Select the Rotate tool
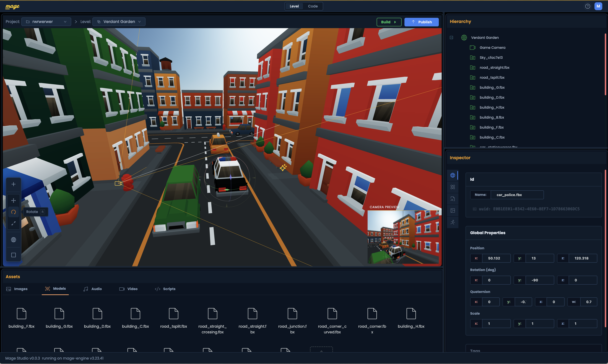 (14, 212)
